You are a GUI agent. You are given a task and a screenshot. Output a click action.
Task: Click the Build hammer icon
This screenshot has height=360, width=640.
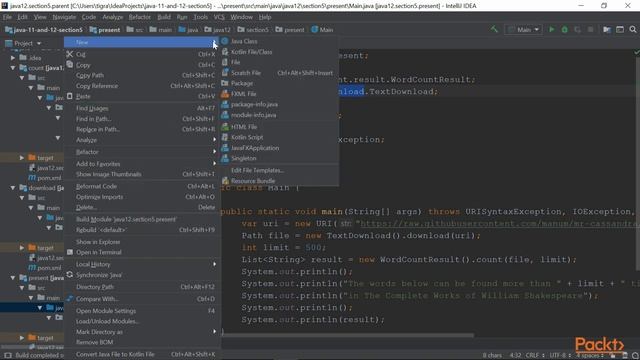[x=495, y=30]
